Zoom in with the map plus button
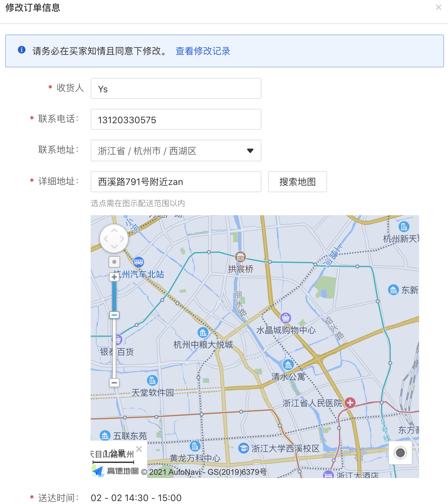This screenshot has width=448, height=504. 114,277
